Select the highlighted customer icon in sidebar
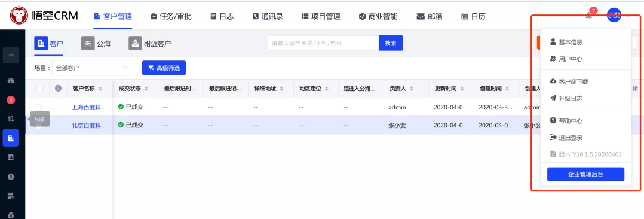The height and width of the screenshot is (219, 644). point(11,138)
